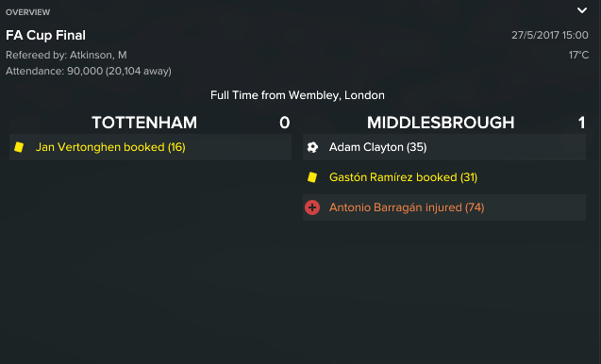The width and height of the screenshot is (601, 364).
Task: Click referee name Atkinson, M
Action: point(98,56)
